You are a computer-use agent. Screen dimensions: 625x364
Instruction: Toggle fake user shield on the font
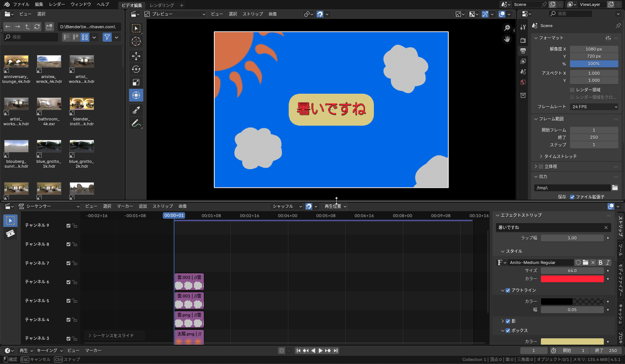pos(578,262)
